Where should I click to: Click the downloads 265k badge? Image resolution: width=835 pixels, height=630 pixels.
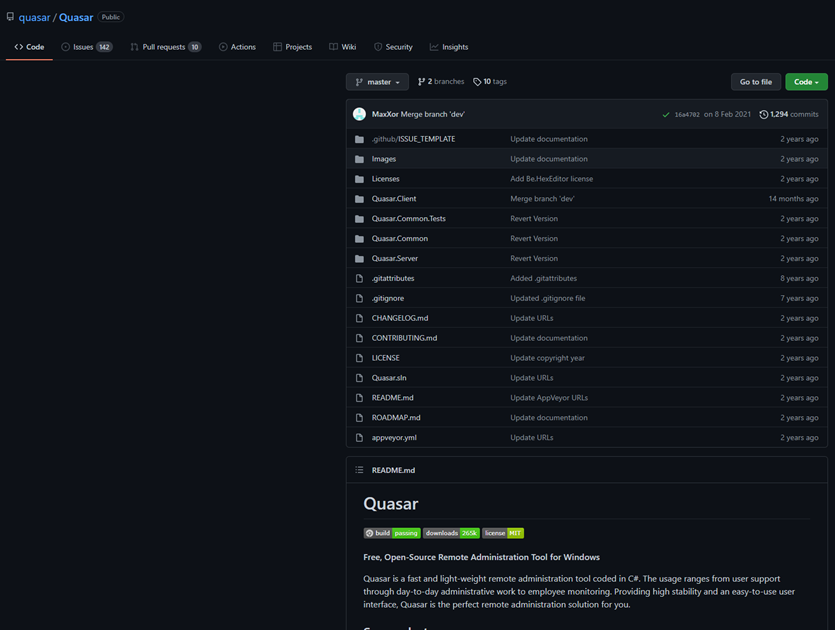pos(452,533)
